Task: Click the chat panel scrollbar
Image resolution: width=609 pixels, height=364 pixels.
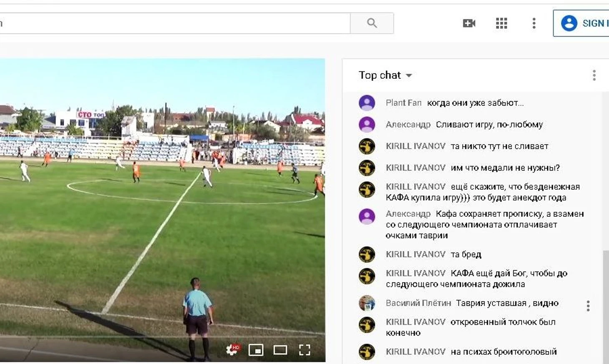Action: [x=606, y=307]
